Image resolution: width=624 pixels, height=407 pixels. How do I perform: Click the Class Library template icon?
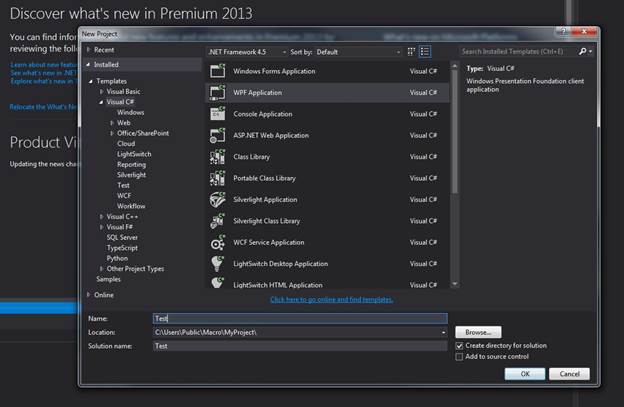[x=218, y=157]
